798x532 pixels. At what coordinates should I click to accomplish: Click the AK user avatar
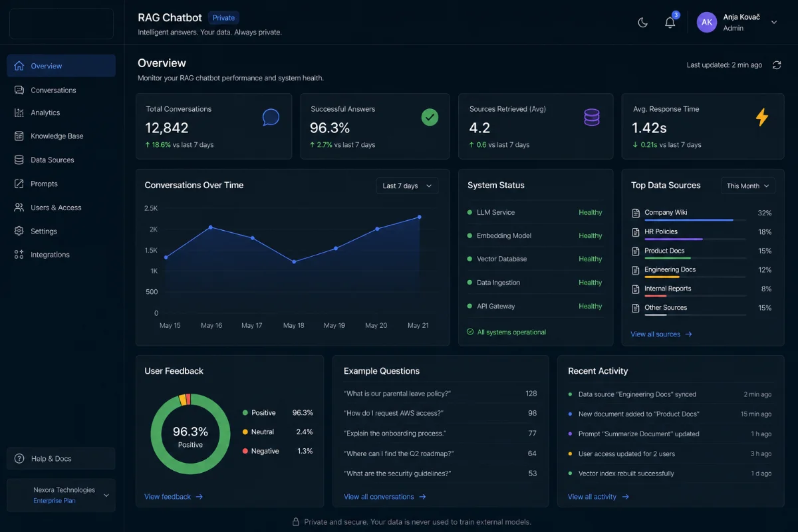[707, 22]
